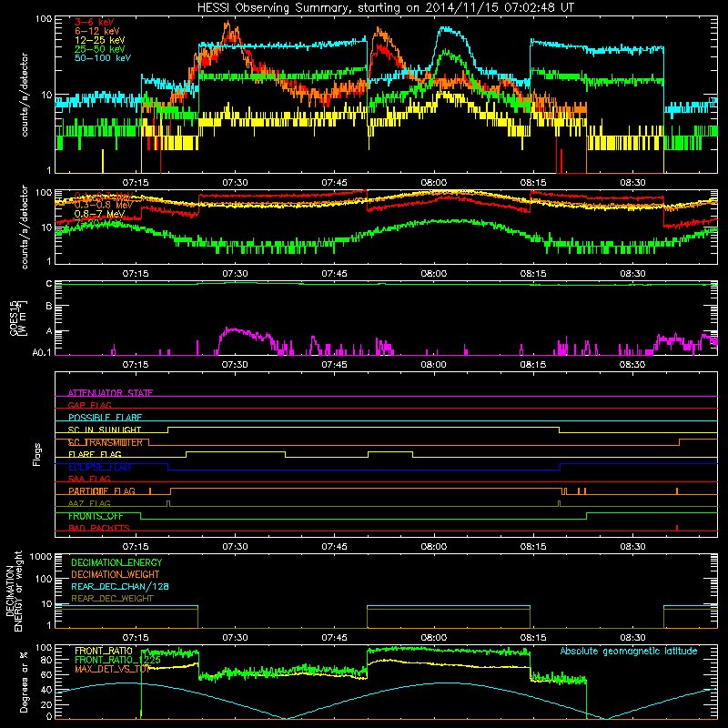Click the Flags vertical axis title
This screenshot has height=728, width=728.
tap(36, 454)
